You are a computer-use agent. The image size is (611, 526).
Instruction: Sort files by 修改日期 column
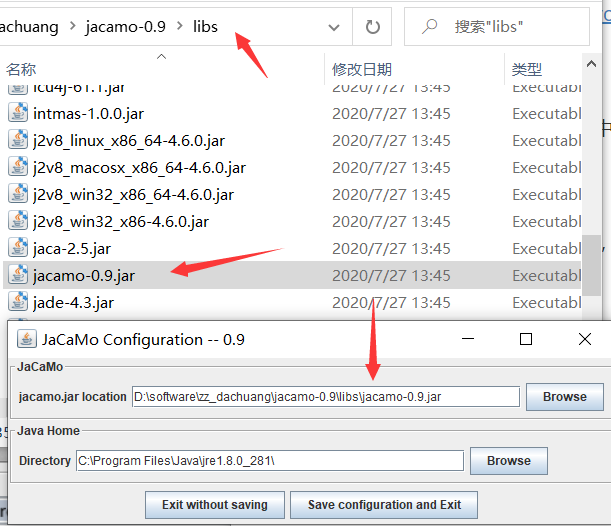pos(362,70)
